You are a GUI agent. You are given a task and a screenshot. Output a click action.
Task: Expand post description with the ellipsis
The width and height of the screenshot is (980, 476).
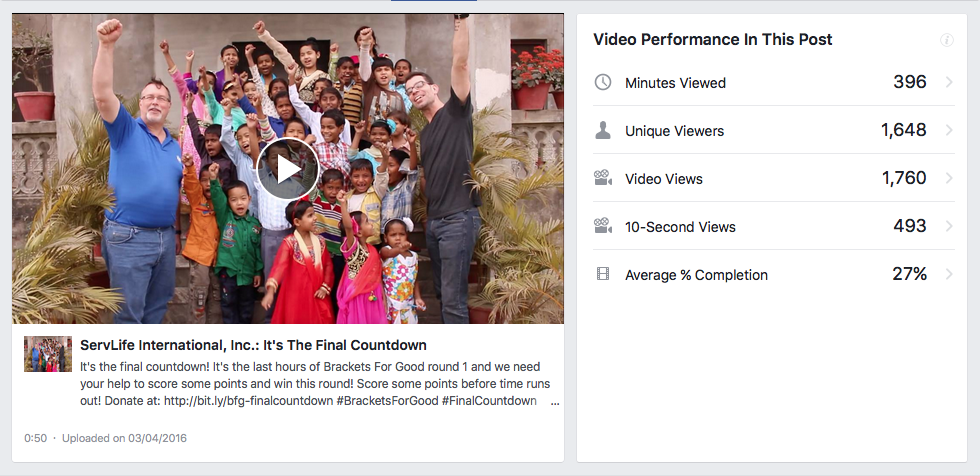click(555, 402)
